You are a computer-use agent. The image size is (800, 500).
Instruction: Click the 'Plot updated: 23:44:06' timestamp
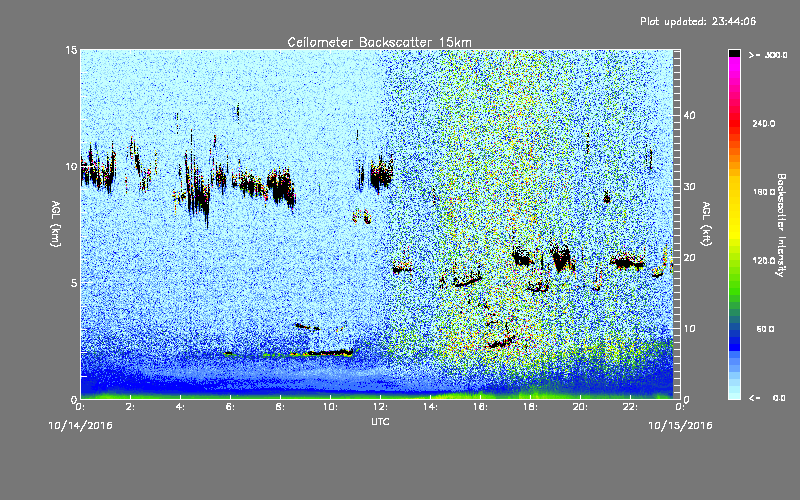[x=698, y=21]
